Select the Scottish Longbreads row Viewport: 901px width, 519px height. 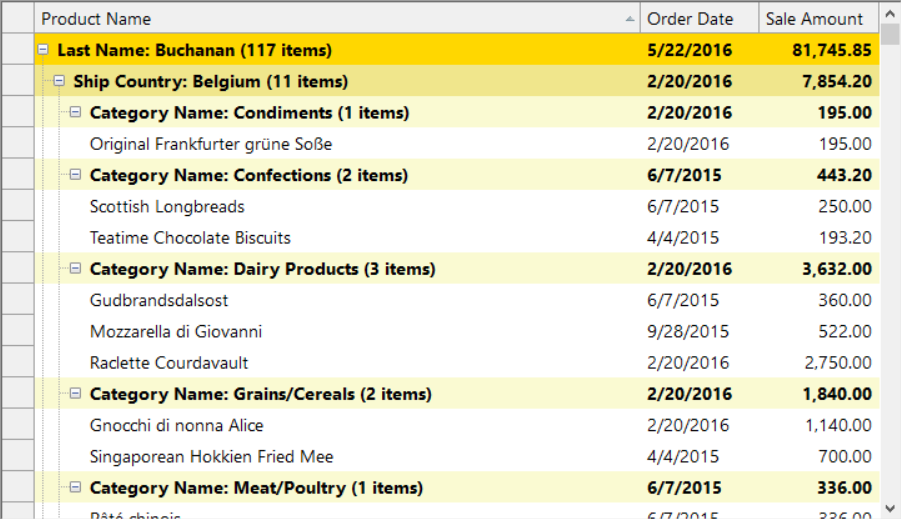point(457,206)
